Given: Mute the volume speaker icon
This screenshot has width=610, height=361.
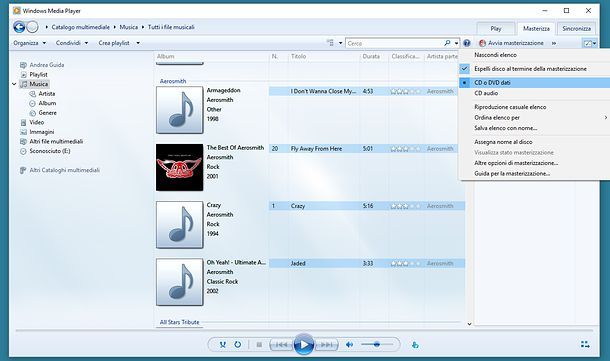Looking at the screenshot, I should tap(349, 345).
